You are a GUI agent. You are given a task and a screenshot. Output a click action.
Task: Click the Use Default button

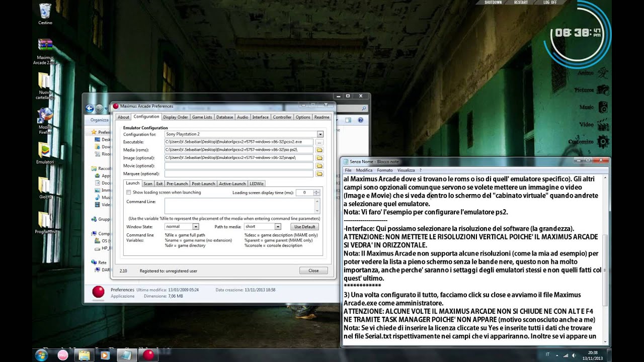pyautogui.click(x=305, y=227)
